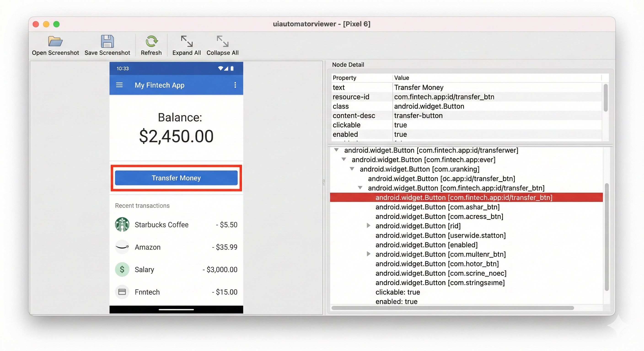Expand the android.widget.Button [rid] node
Viewport: 644px width, 351px height.
[x=368, y=226]
